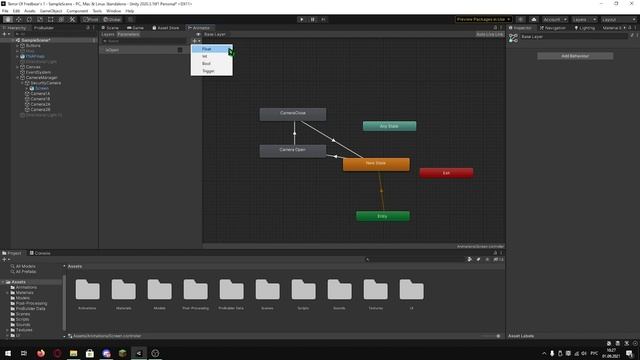This screenshot has height=360, width=640.
Task: Open the Layers dropdown in the toolbar
Action: (584, 19)
